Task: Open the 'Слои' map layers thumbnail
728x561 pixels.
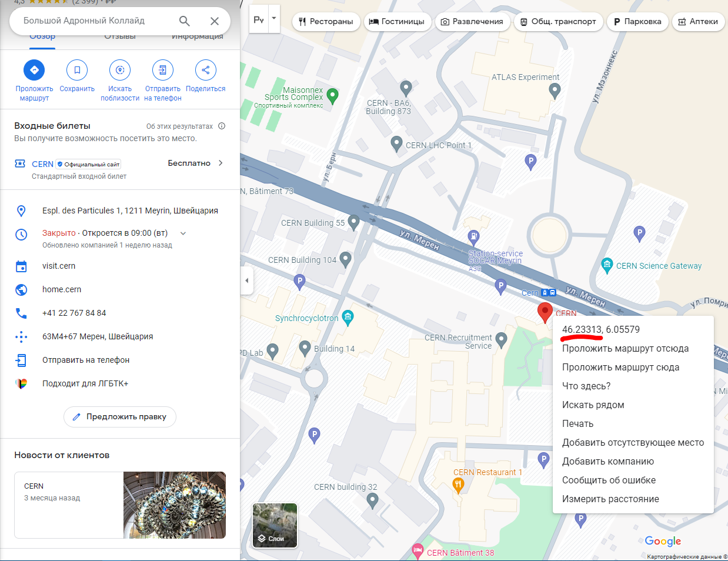Action: [275, 526]
